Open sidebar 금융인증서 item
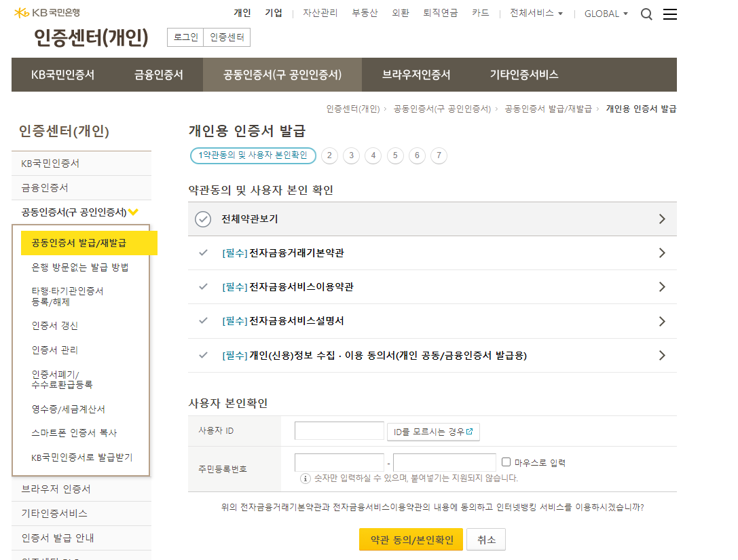 (81, 188)
